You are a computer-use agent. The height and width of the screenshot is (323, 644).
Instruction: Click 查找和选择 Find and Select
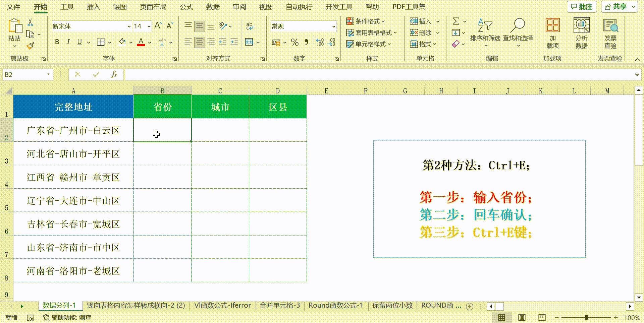tap(518, 33)
